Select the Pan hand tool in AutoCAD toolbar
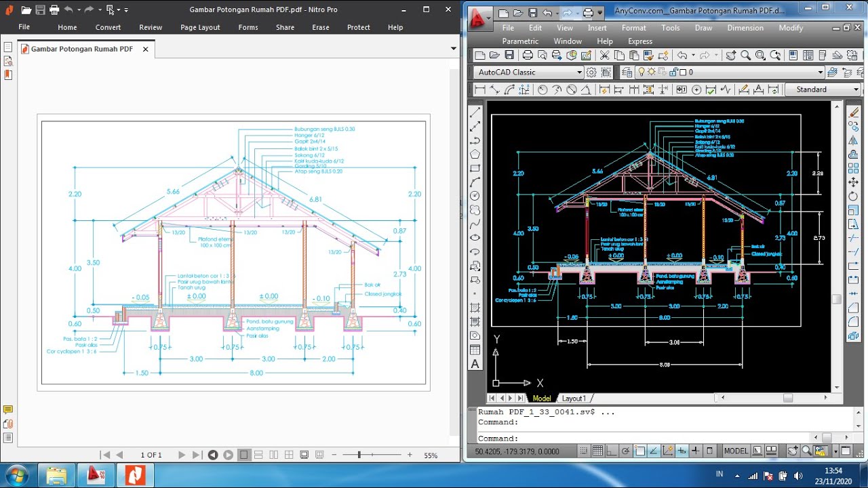868x488 pixels. [731, 55]
